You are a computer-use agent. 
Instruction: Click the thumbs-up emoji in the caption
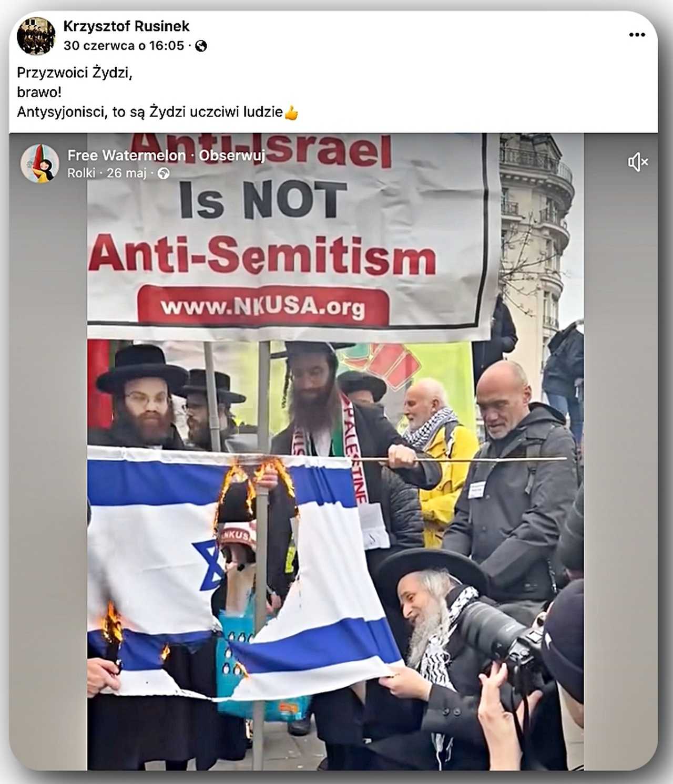click(x=291, y=112)
